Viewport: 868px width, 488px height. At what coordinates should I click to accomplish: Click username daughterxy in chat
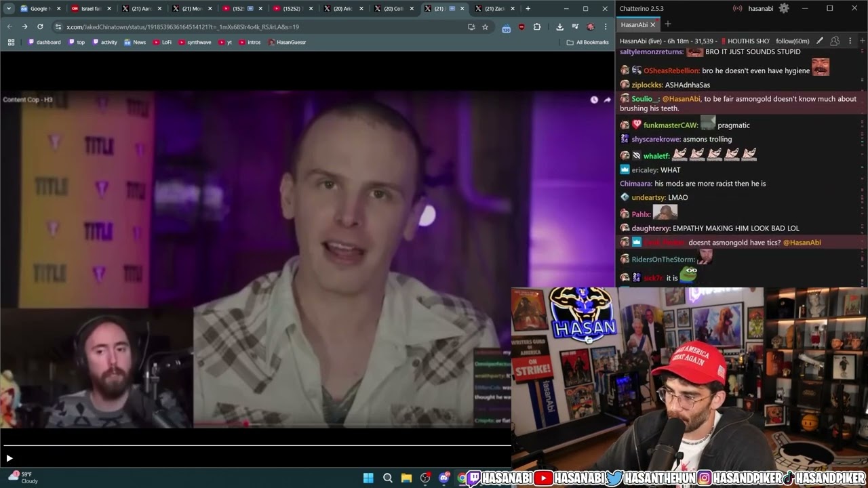pos(650,228)
